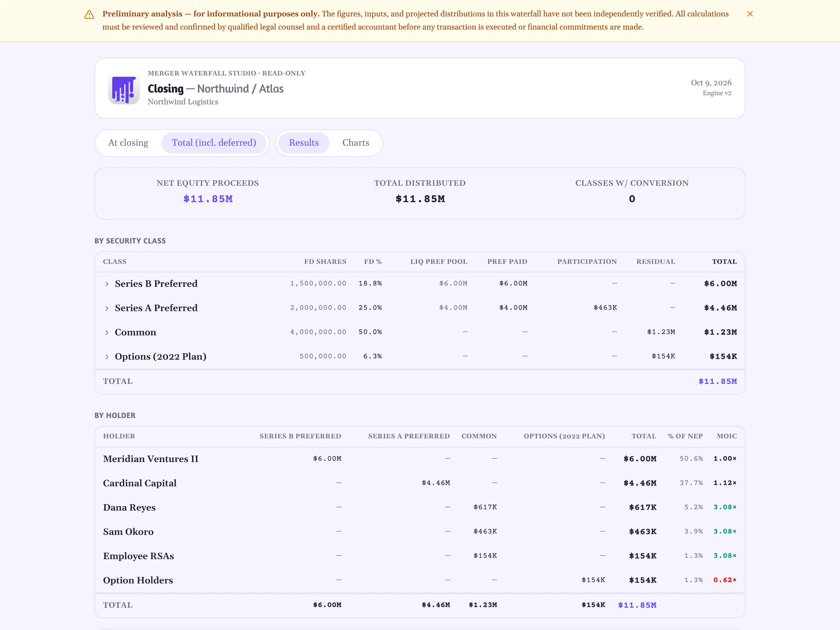Viewport: 840px width, 630px height.
Task: Click the Northwind Logistics subtitle
Action: click(x=183, y=102)
